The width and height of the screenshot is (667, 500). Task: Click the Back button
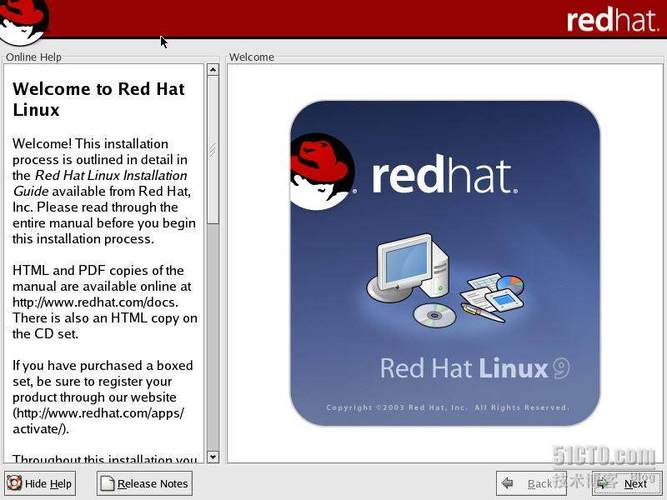pyautogui.click(x=531, y=483)
